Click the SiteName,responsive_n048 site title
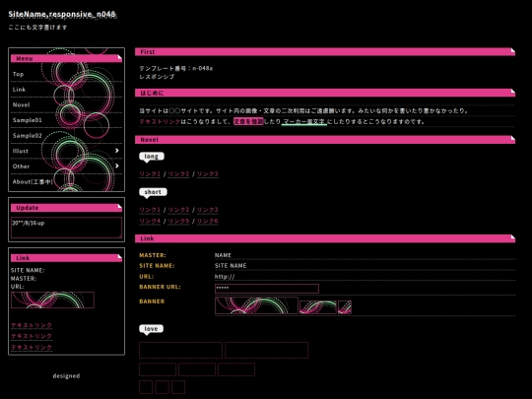Viewport: 532px width, 399px height. (62, 14)
